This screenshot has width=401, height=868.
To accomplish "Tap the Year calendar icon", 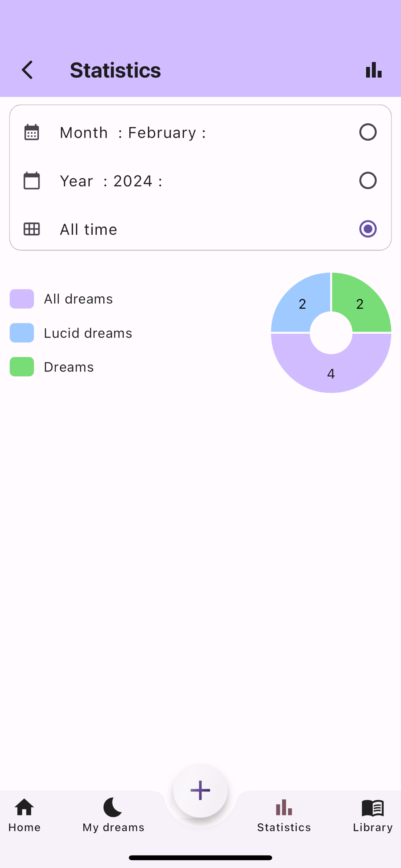I will (32, 181).
